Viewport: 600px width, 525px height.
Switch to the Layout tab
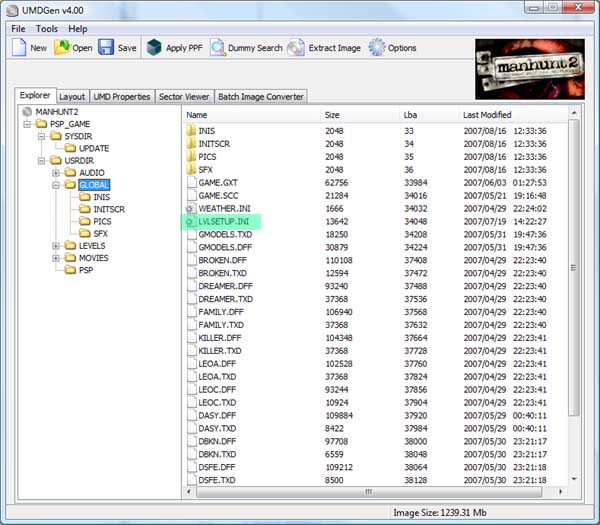point(72,97)
